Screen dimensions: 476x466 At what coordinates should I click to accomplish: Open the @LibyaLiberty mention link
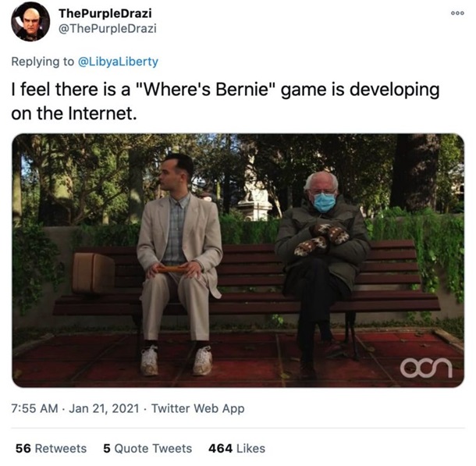125,60
